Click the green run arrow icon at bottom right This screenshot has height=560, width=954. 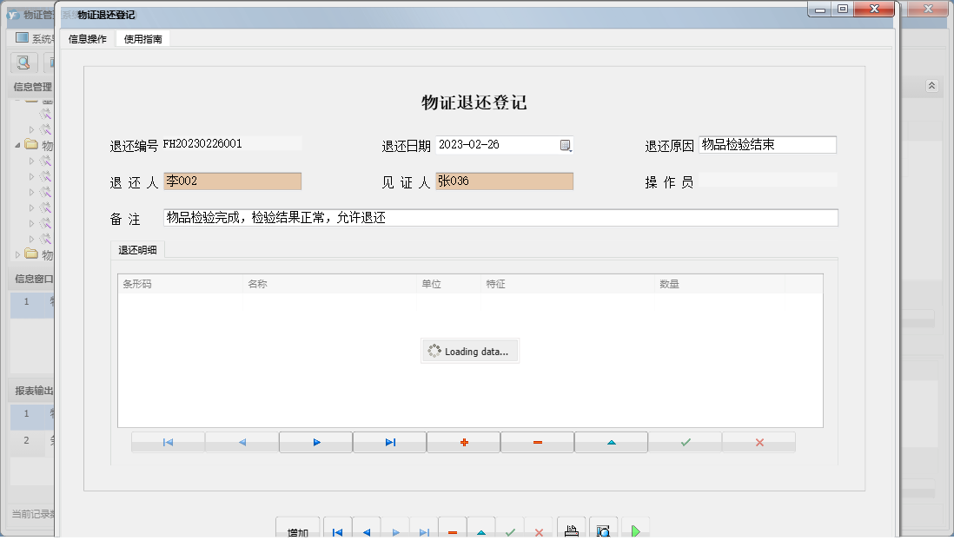point(636,530)
